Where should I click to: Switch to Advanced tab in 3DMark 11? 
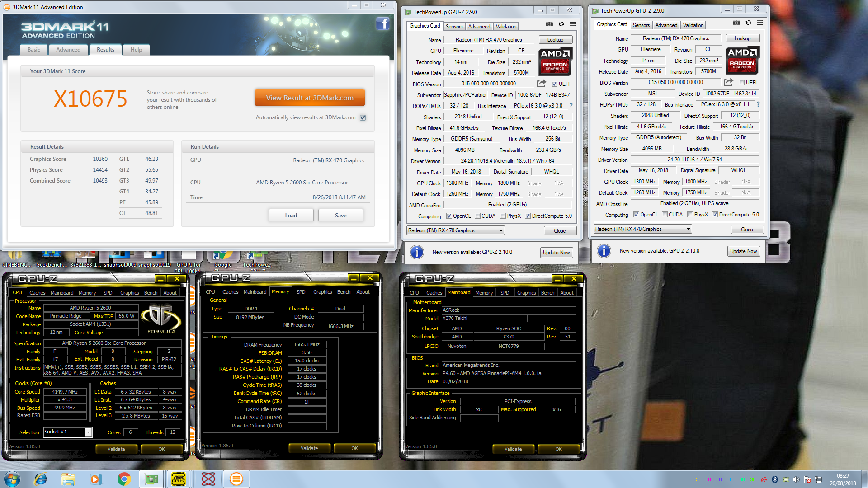[68, 50]
